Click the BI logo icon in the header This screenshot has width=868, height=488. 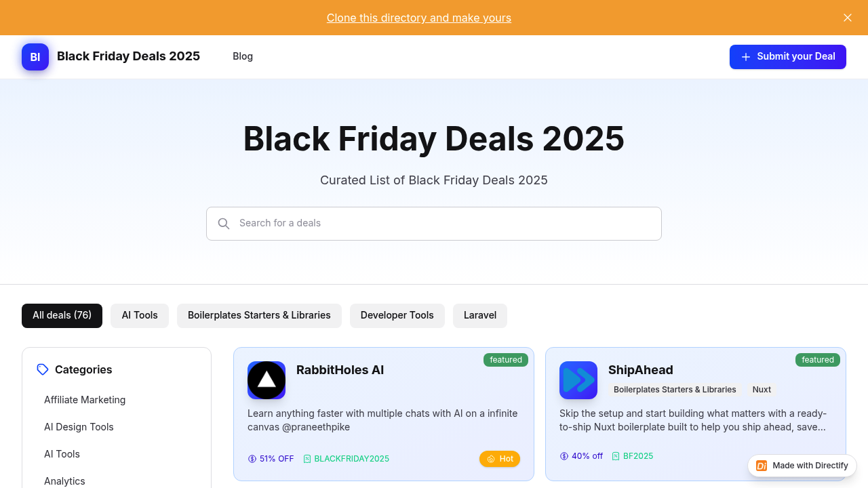35,57
